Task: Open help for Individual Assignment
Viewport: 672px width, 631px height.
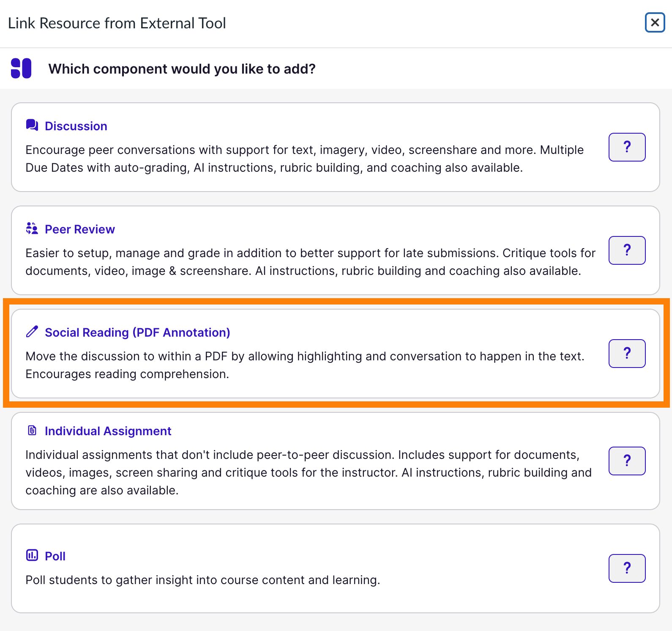Action: (627, 461)
